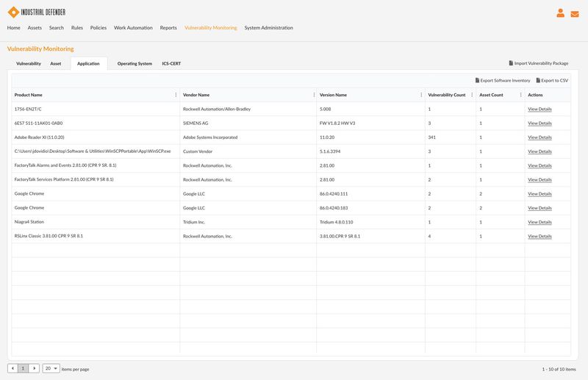Go to previous page arrow
The width and height of the screenshot is (588, 380).
pos(12,368)
